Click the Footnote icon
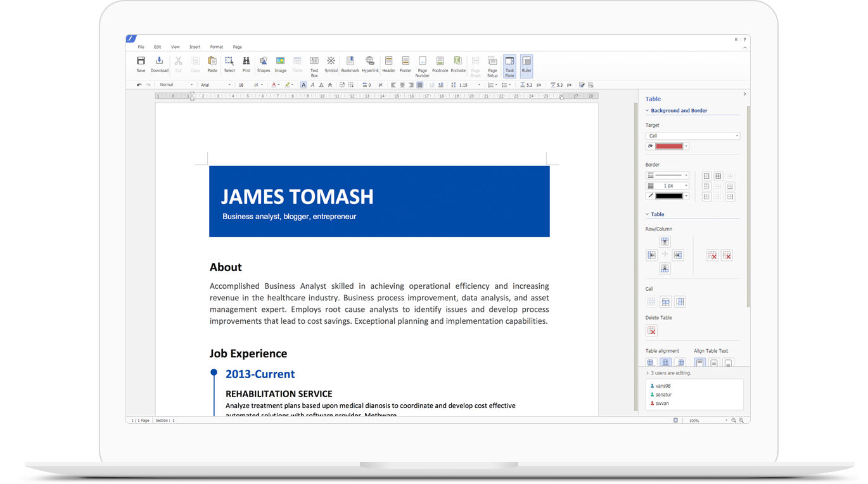The image size is (868, 484). (x=440, y=64)
